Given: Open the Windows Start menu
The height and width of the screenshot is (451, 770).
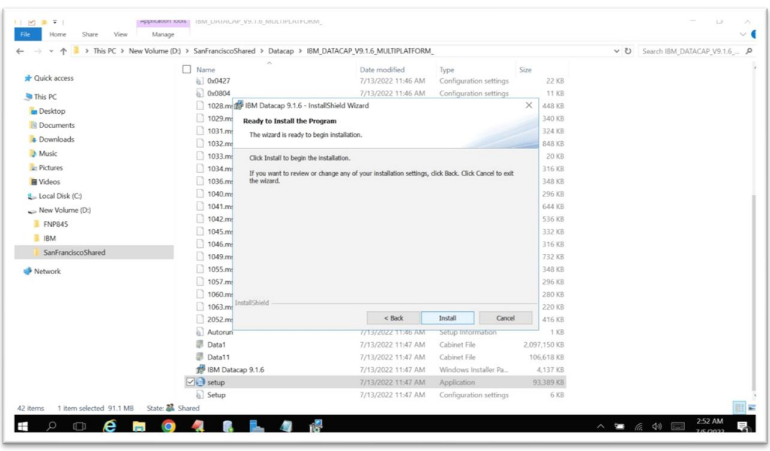Looking at the screenshot, I should [x=23, y=425].
